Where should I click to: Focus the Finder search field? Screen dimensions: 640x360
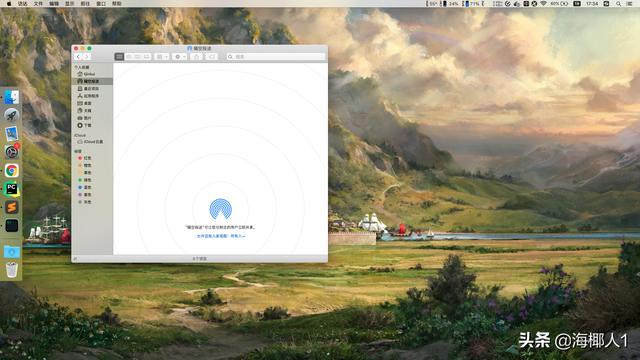pyautogui.click(x=276, y=57)
